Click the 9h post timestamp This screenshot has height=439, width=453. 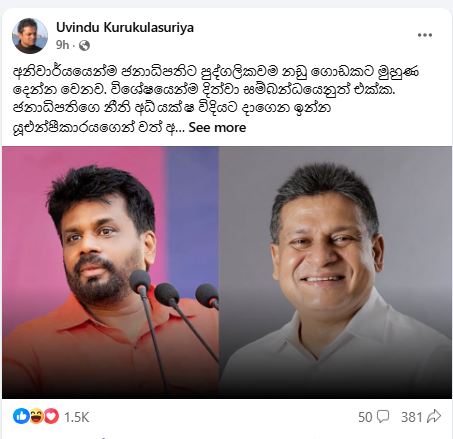tap(62, 45)
